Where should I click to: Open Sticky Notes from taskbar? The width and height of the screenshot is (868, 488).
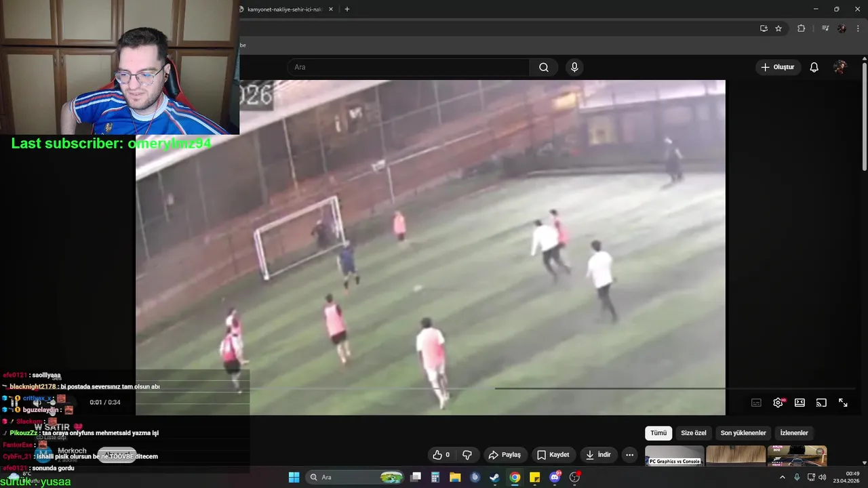point(535,477)
